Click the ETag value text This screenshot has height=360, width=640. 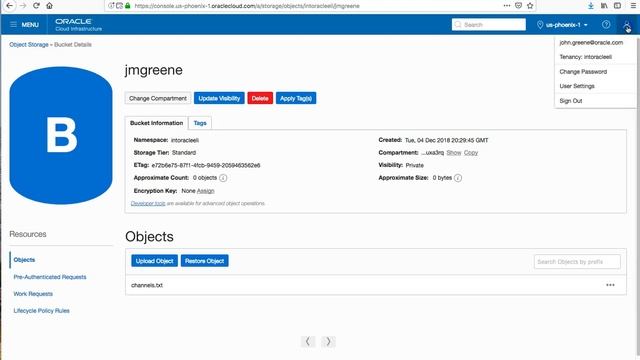pyautogui.click(x=206, y=165)
